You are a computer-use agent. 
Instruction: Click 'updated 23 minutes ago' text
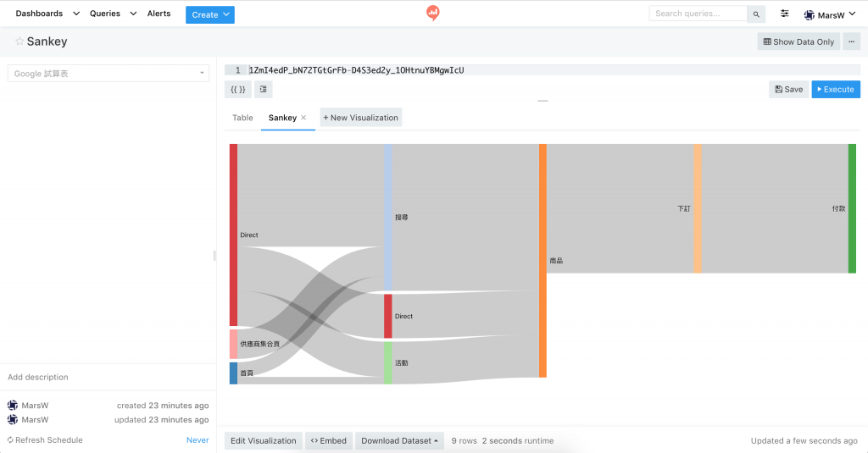point(162,420)
